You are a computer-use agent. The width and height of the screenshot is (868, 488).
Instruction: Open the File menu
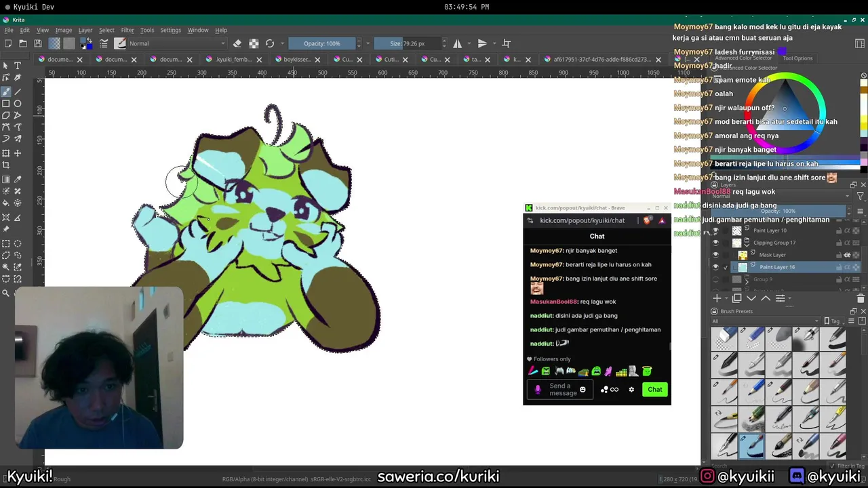(x=9, y=30)
